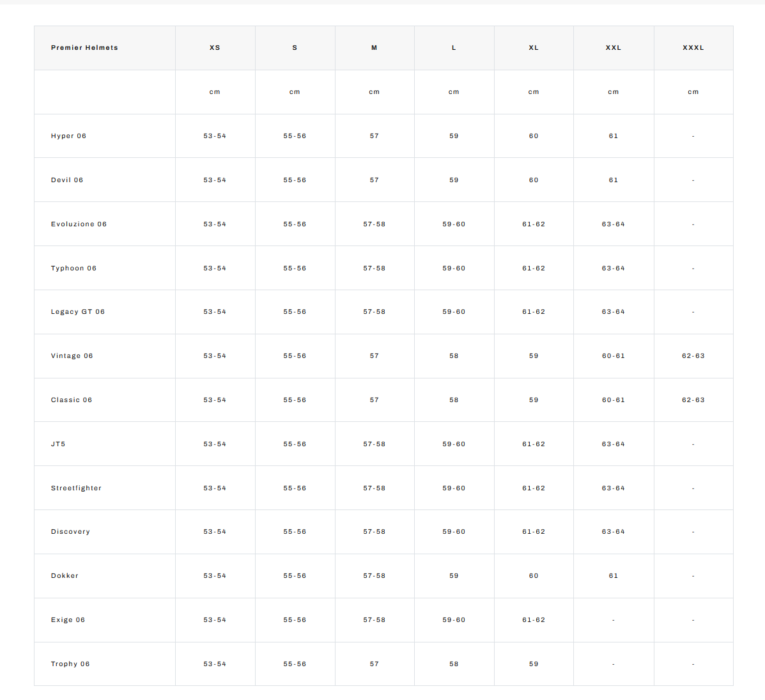Click Trophy 06 XL value 59

534,664
